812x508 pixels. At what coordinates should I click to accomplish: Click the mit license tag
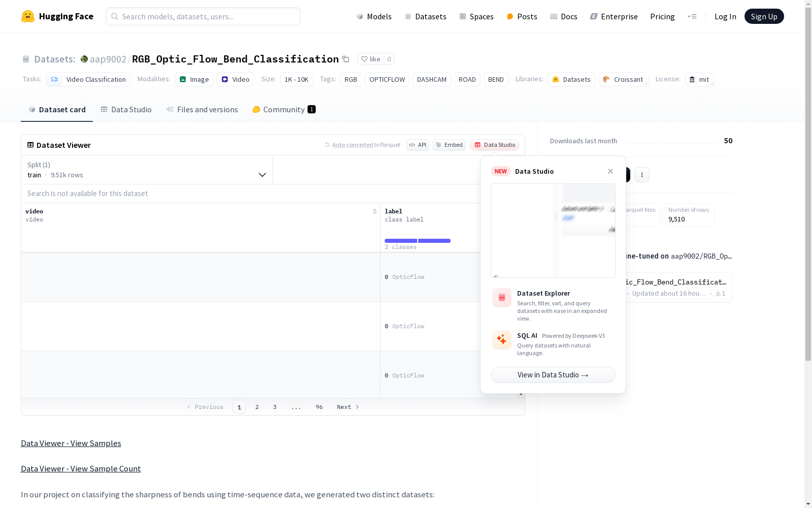tap(699, 79)
